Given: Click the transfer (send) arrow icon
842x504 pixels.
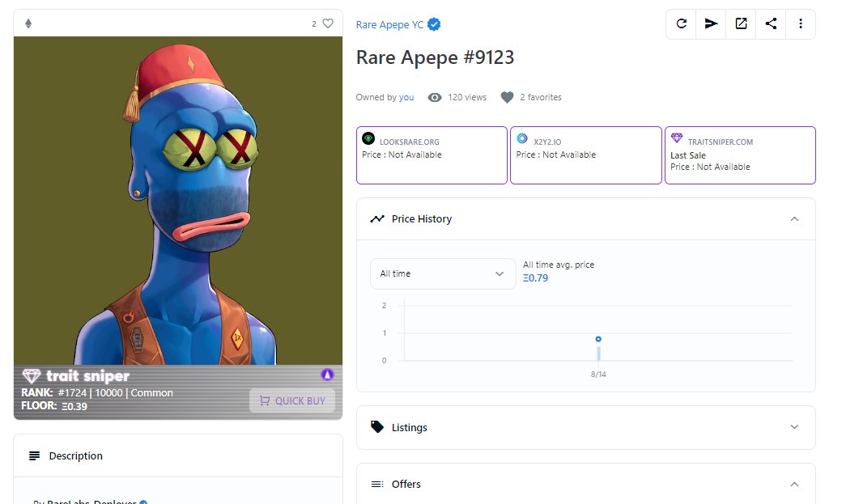Looking at the screenshot, I should [711, 23].
